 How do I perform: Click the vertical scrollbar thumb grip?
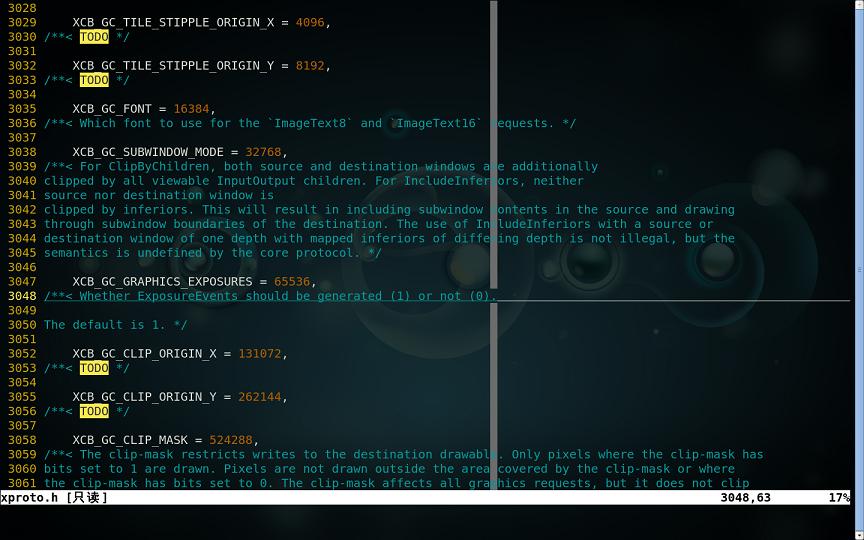(x=860, y=269)
